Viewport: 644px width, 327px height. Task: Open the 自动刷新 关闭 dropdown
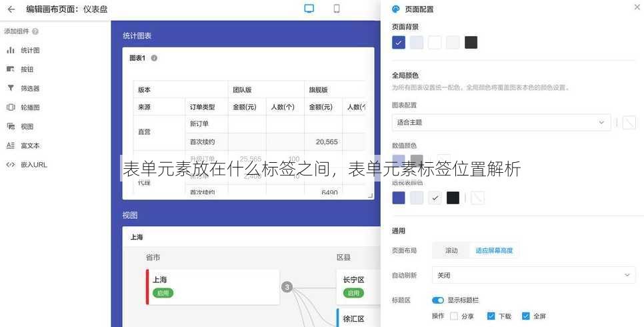(533, 275)
